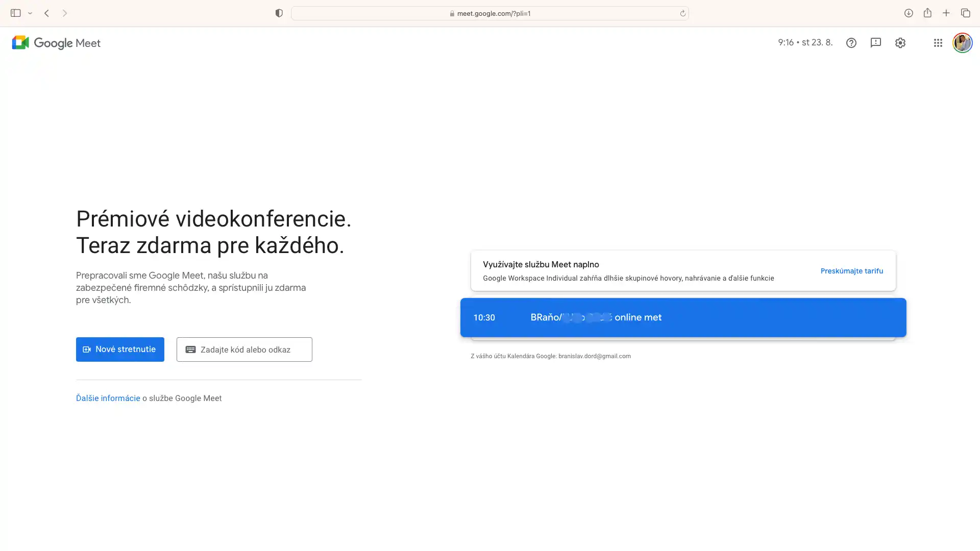Open a new tab with the plus button

coord(946,13)
